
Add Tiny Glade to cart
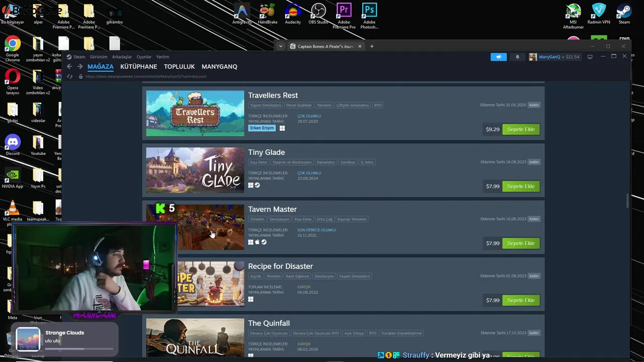tap(521, 186)
